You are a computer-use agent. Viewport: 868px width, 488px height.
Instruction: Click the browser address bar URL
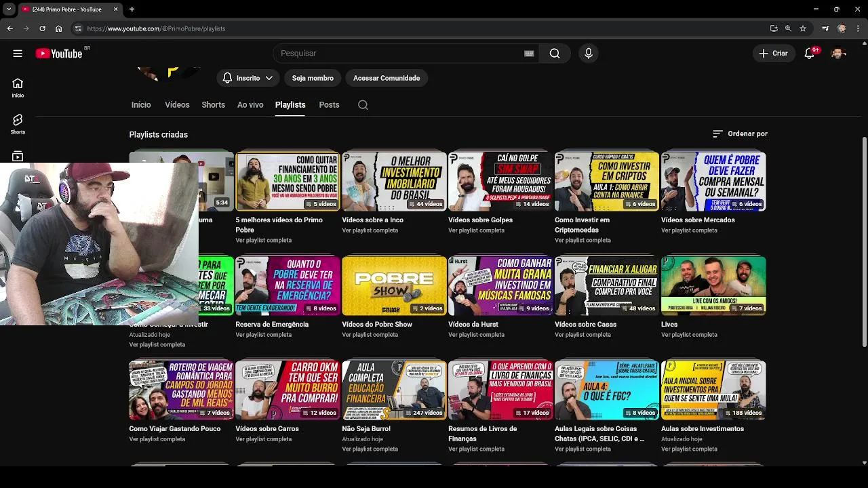[x=157, y=28]
